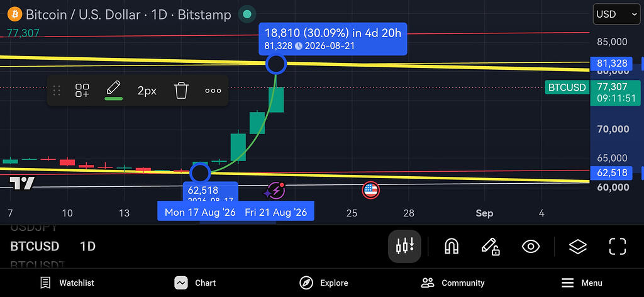
Task: Grab the drawing toolbar drag handle
Action: 57,91
